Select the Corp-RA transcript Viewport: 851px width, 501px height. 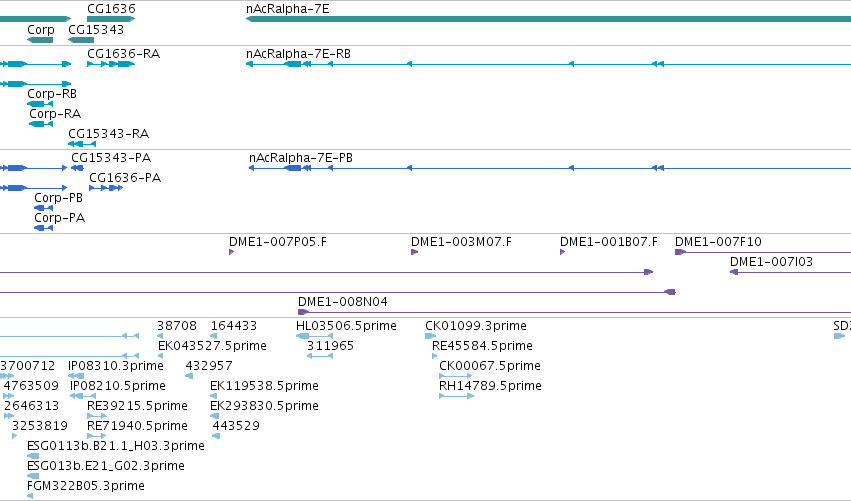tap(41, 124)
